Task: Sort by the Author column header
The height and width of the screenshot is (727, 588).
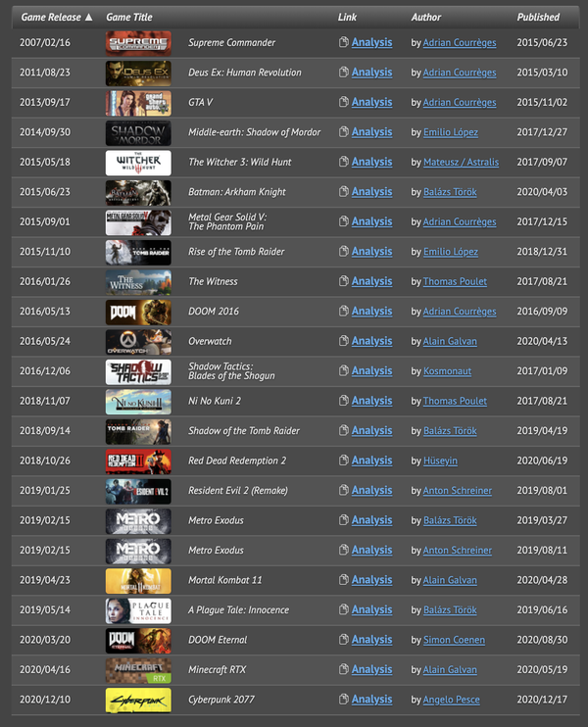Action: 425,18
